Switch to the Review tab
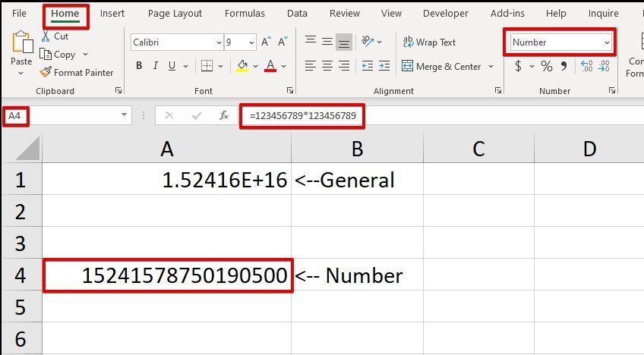The height and width of the screenshot is (355, 644). (345, 13)
